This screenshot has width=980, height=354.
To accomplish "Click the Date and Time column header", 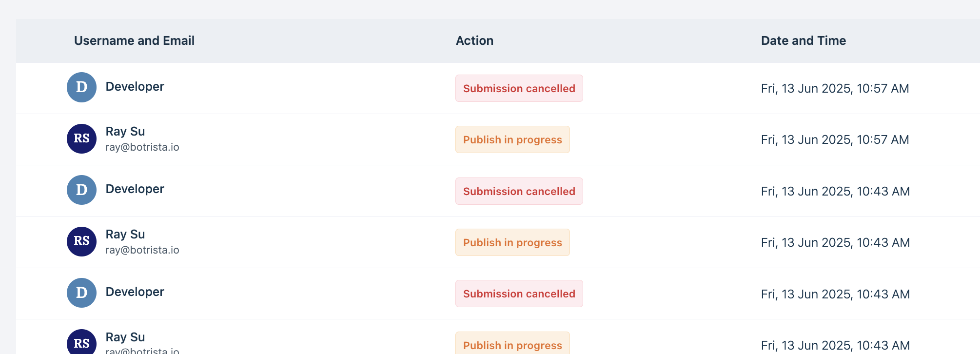I will click(804, 40).
